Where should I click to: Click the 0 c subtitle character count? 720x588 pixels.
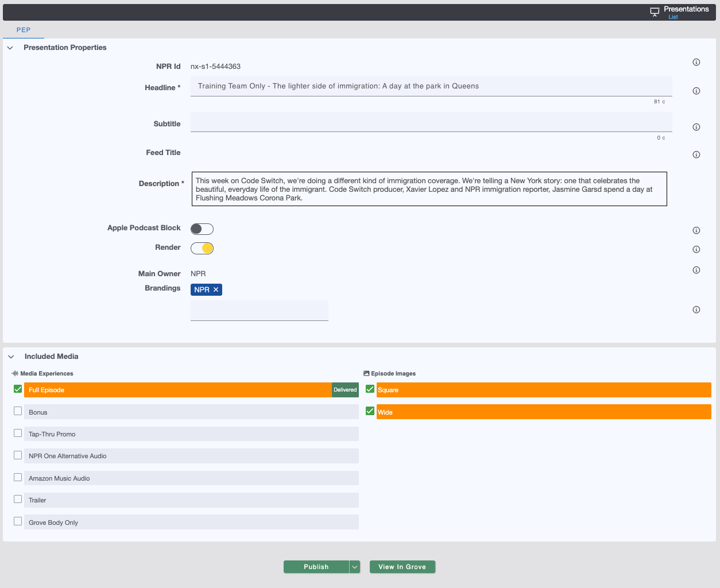tap(661, 138)
